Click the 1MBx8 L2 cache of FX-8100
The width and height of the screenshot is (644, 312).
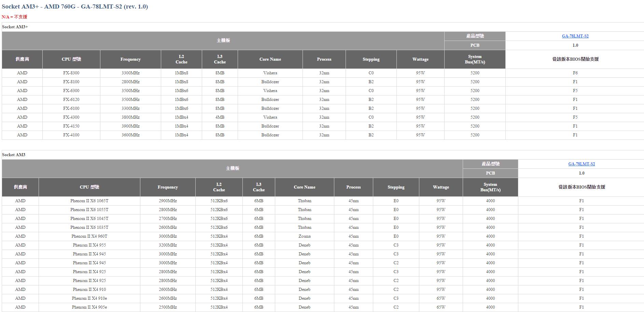181,82
